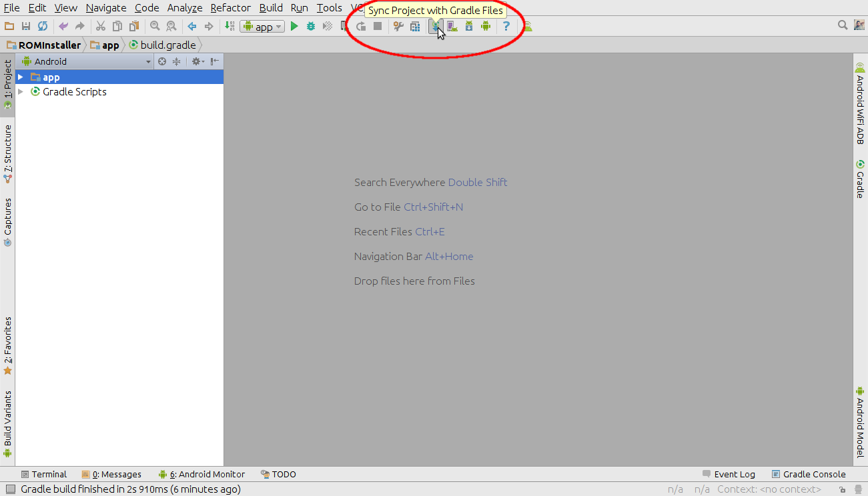Screen dimensions: 868x496
Task: Run the app with green play button
Action: coord(294,26)
